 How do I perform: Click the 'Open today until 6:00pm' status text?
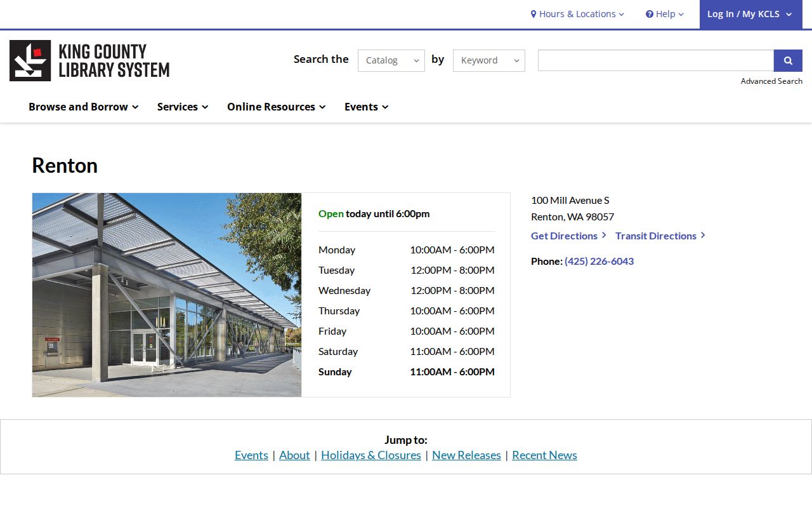pos(374,213)
